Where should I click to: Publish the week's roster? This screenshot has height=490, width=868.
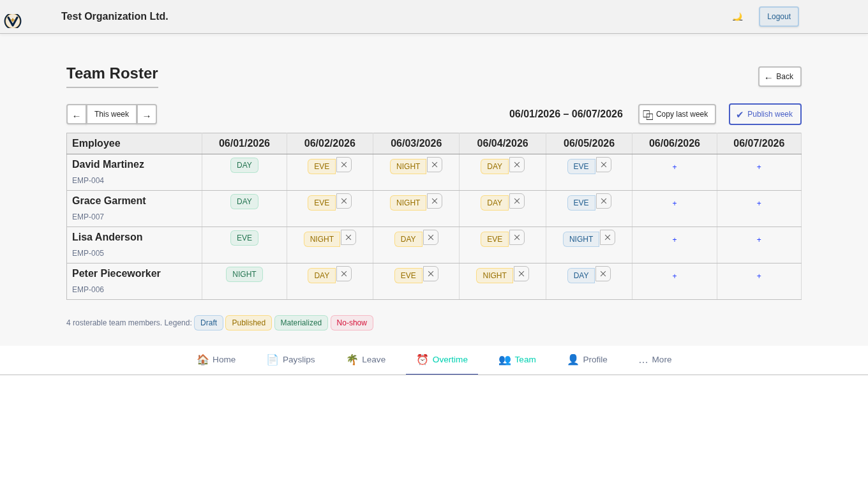coord(765,114)
